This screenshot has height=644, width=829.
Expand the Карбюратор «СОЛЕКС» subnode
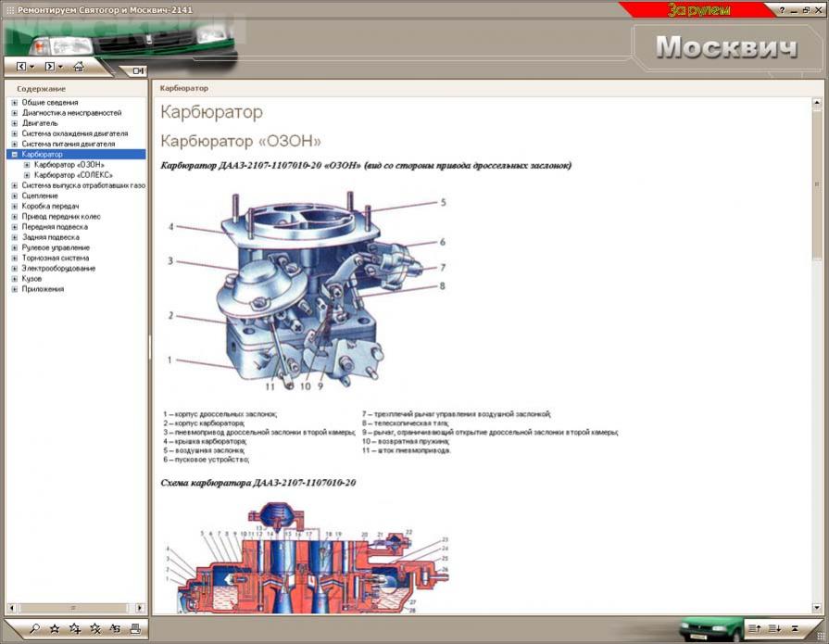point(27,175)
